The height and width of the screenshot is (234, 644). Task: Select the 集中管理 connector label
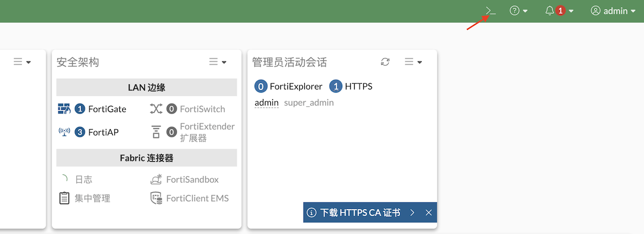pyautogui.click(x=92, y=198)
